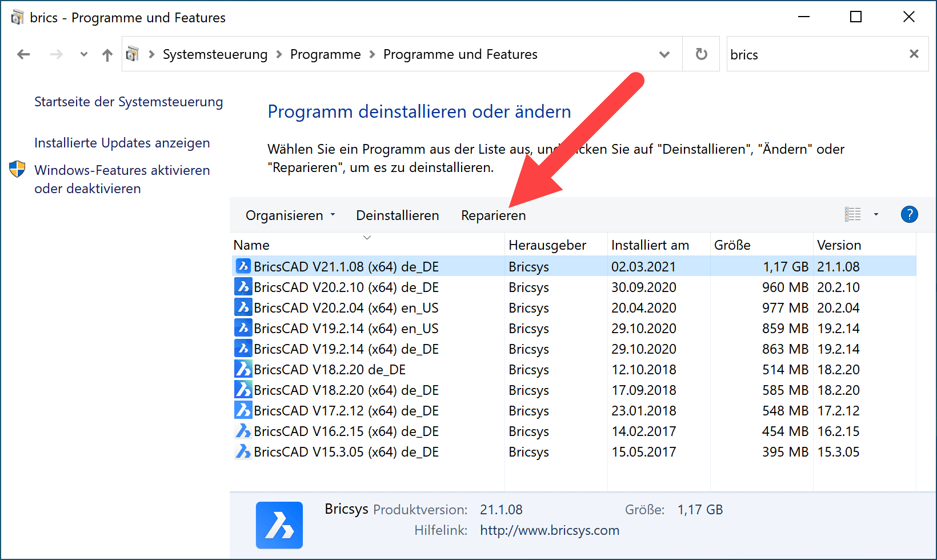937x560 pixels.
Task: Click the Systemsteuerung breadcrumb segment
Action: click(x=215, y=55)
